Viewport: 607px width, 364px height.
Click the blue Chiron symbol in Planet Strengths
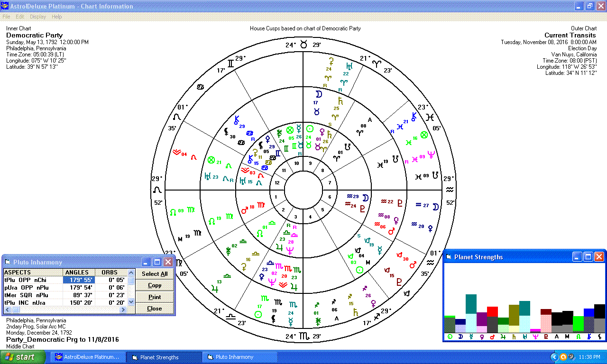pyautogui.click(x=589, y=337)
